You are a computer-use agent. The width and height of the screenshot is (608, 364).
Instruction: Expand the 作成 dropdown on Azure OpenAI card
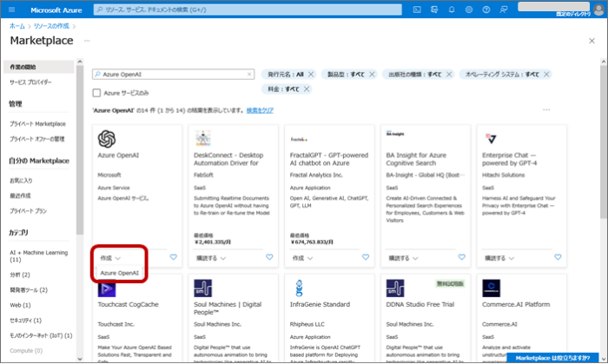pos(110,258)
